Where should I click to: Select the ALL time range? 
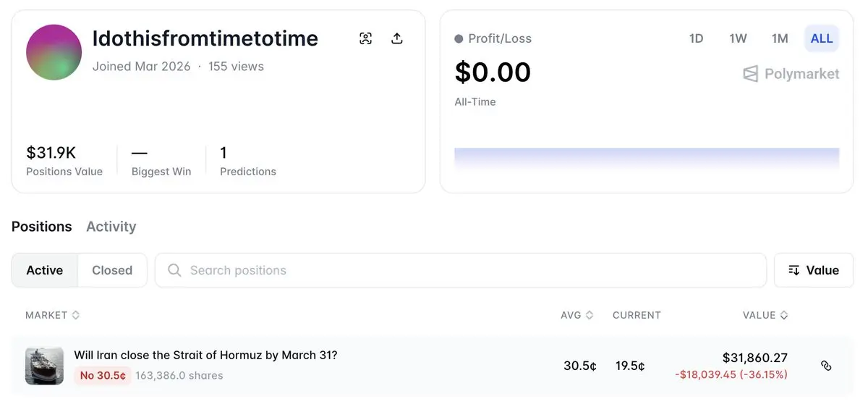coord(822,39)
